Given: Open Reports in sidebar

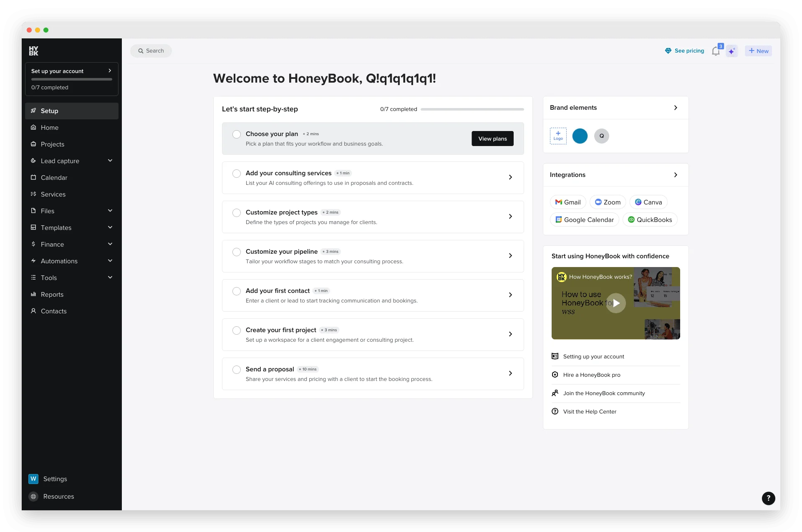Looking at the screenshot, I should (x=72, y=294).
